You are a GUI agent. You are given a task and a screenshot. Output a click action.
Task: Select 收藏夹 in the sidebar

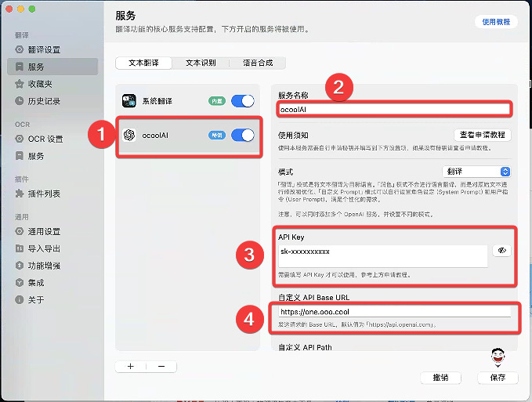pos(40,84)
